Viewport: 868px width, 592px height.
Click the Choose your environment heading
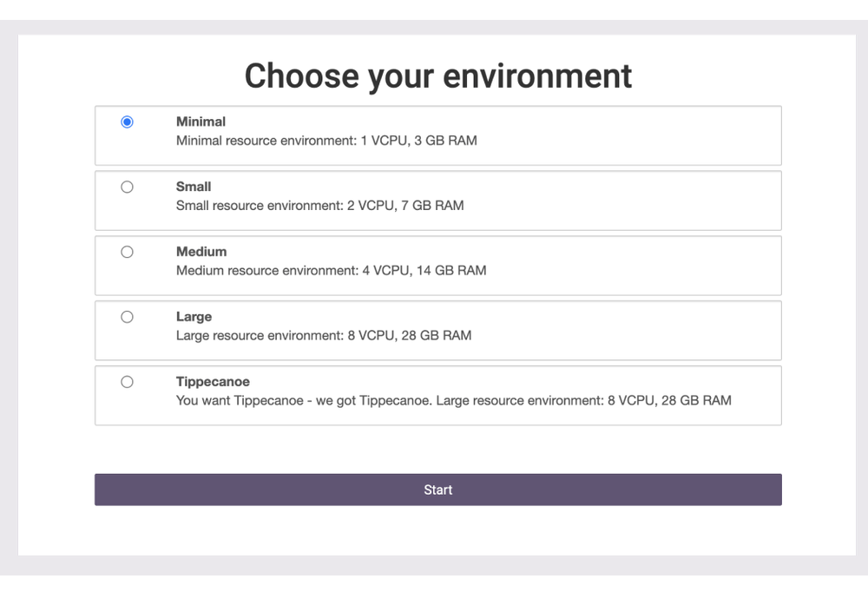tap(437, 76)
